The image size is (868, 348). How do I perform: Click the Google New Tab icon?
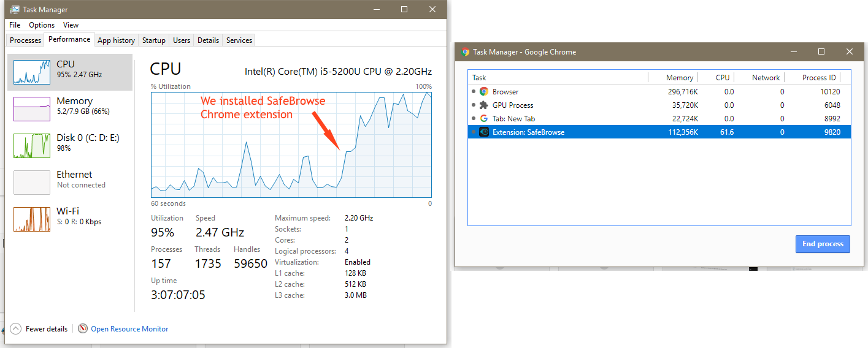[484, 119]
